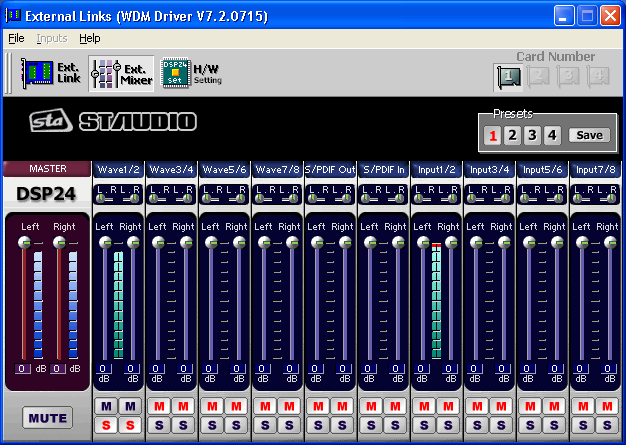
Task: Click the Input7/8 right fader knob
Action: click(610, 242)
